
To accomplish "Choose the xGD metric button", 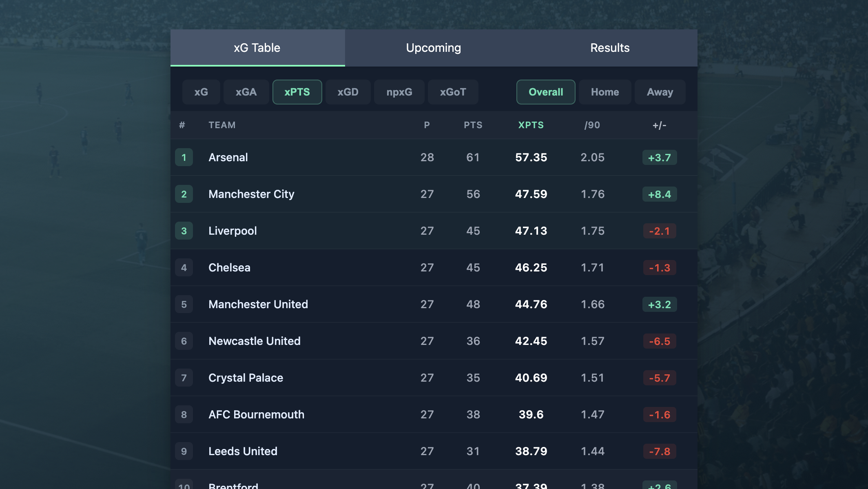I will (348, 92).
